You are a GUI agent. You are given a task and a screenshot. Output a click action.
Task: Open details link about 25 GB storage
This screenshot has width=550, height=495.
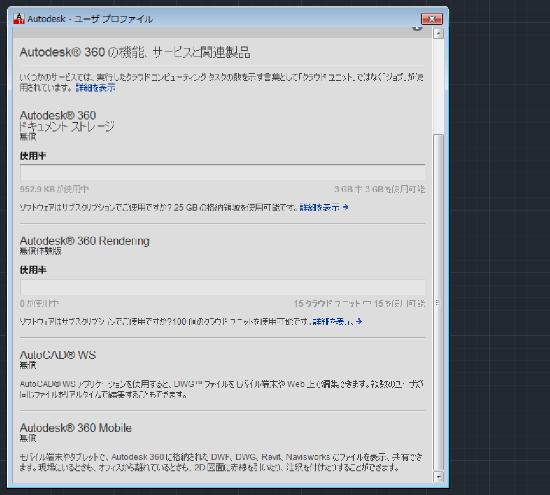click(324, 207)
